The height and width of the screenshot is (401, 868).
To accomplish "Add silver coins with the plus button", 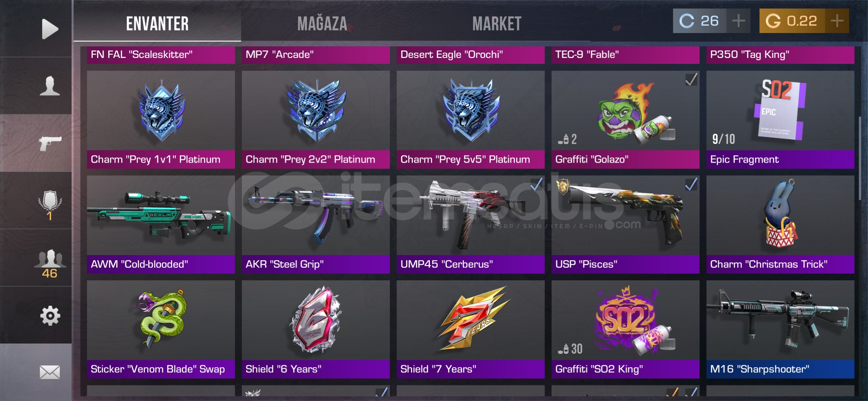I will pos(738,21).
